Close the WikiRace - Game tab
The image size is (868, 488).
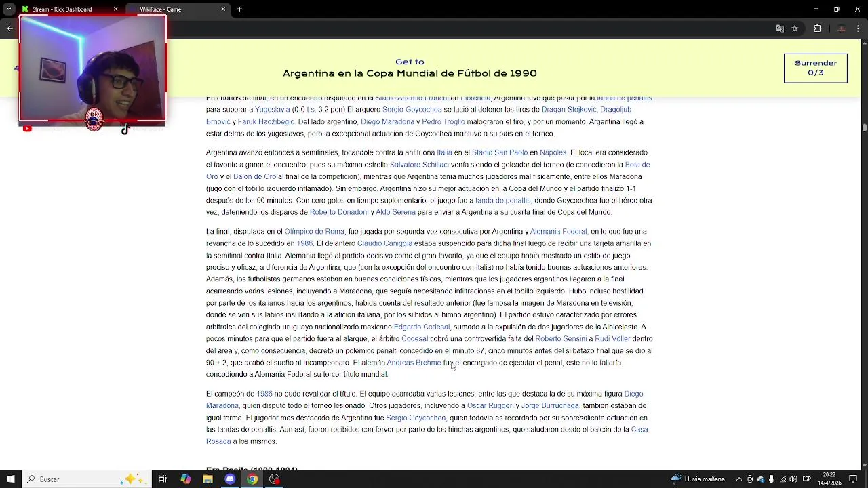coord(223,9)
